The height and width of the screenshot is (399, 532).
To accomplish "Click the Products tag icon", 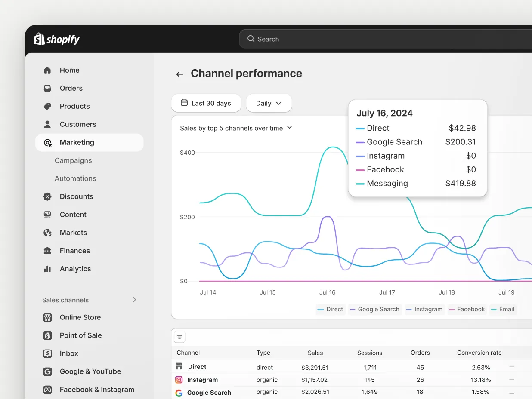I will coord(47,106).
